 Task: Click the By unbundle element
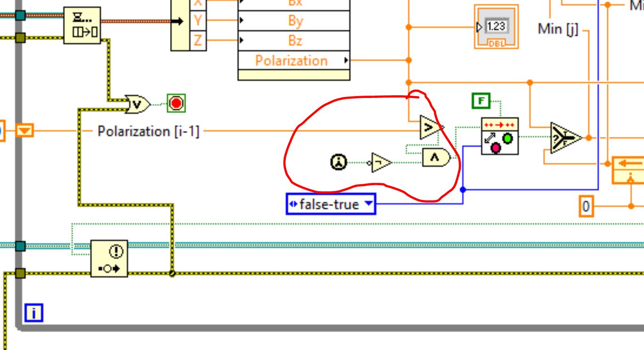point(295,21)
